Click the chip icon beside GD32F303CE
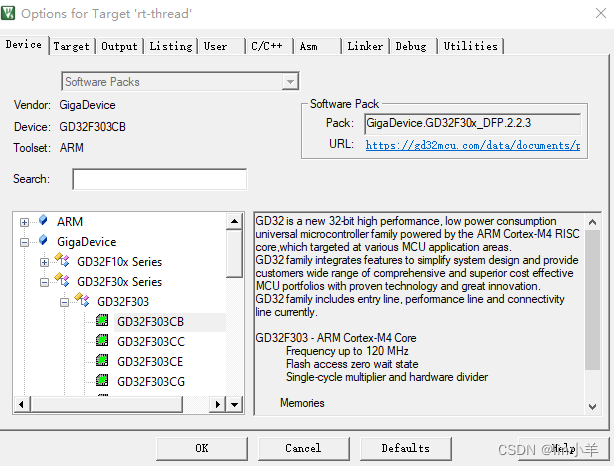Screen dimensions: 614x466 tap(102, 360)
